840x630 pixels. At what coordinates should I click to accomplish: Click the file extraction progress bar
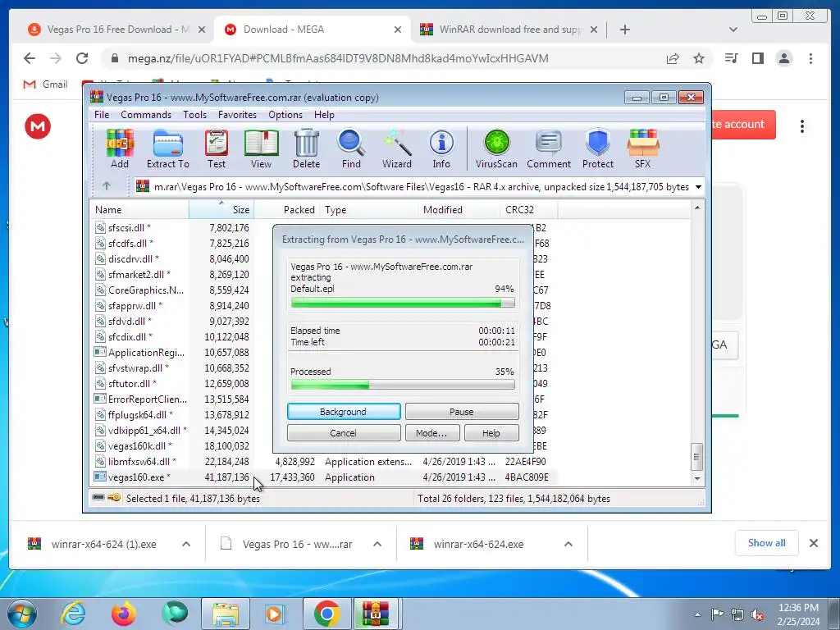[403, 304]
